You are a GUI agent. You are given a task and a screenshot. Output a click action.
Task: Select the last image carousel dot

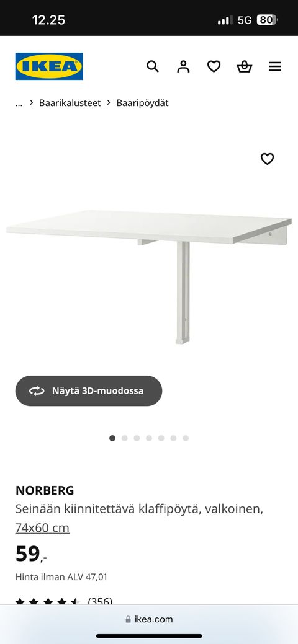coord(186,438)
